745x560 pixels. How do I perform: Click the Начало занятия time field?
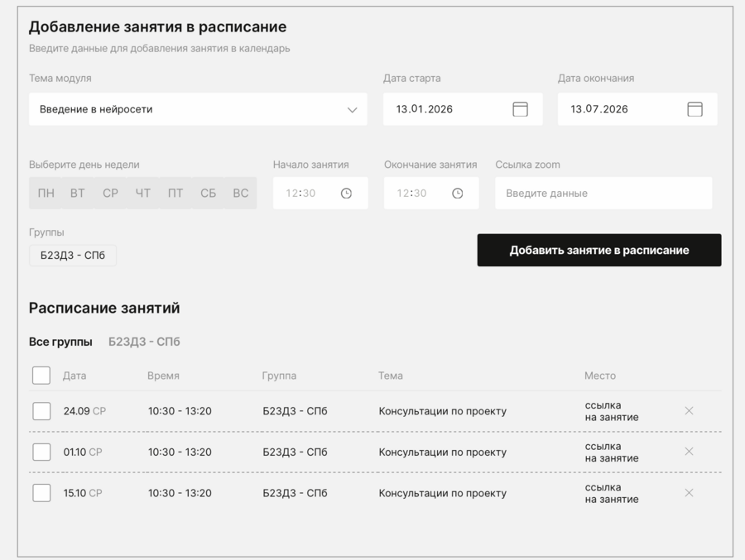(320, 194)
